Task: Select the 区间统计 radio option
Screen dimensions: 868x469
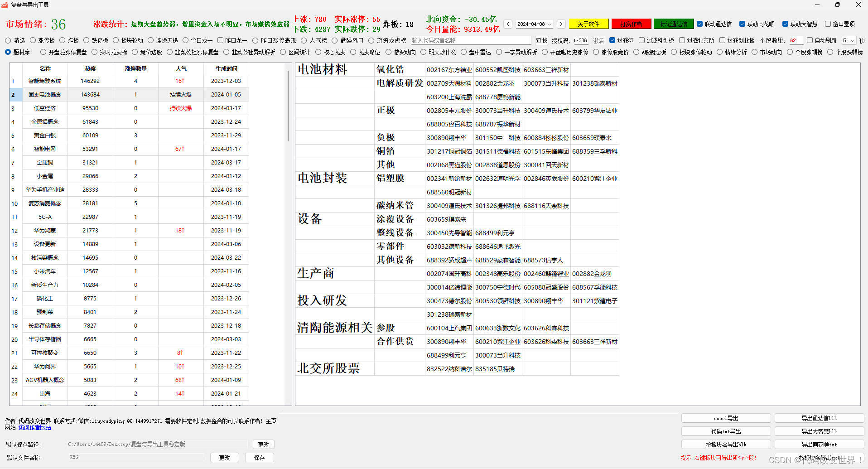Action: point(283,52)
